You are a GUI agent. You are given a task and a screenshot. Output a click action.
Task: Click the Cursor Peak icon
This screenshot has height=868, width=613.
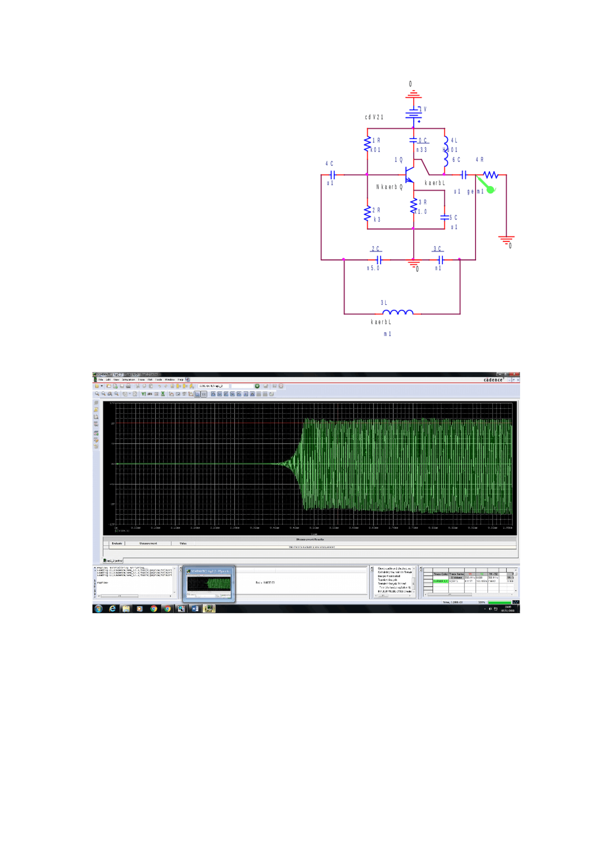tap(213, 394)
